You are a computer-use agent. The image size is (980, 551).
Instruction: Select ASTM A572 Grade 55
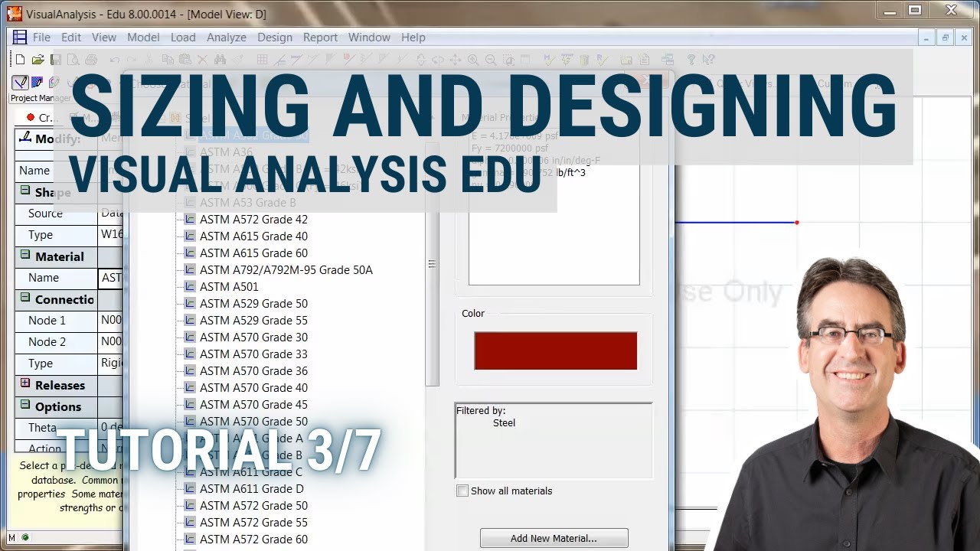tap(253, 523)
